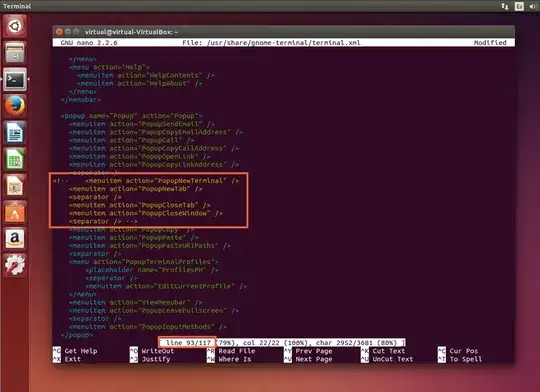Click the To Spell shortcut label

pyautogui.click(x=466, y=359)
